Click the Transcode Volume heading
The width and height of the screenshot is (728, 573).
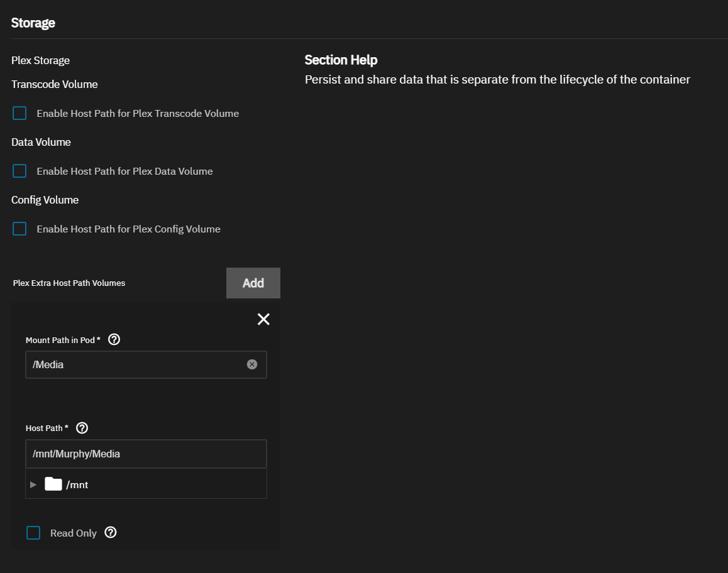point(54,84)
